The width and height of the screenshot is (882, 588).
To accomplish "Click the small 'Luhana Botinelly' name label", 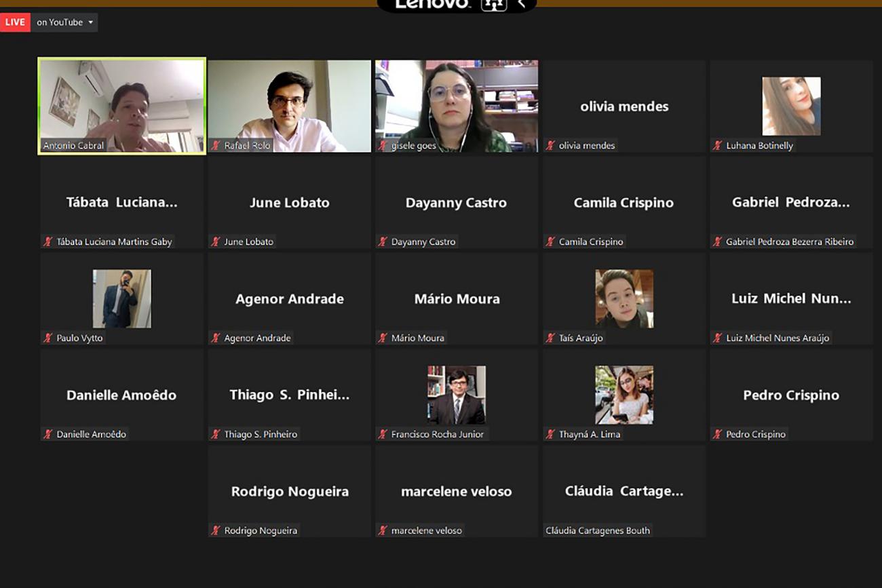I will tap(760, 145).
